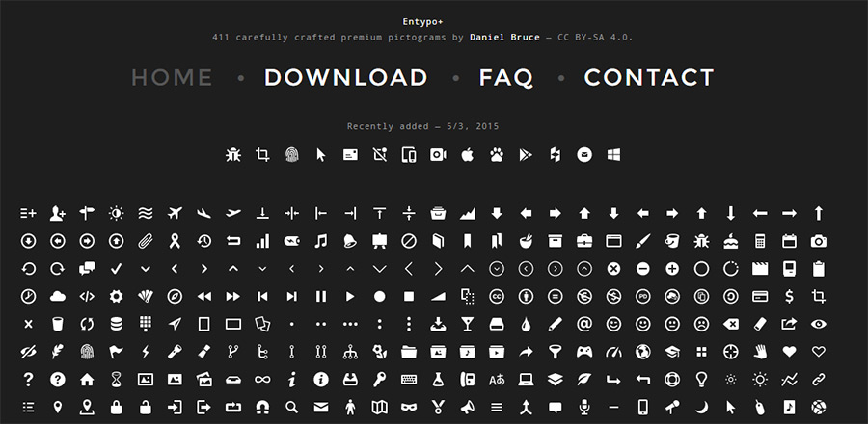This screenshot has width=868, height=424.
Task: Pick the crescent moon pictogram
Action: pyautogui.click(x=701, y=407)
